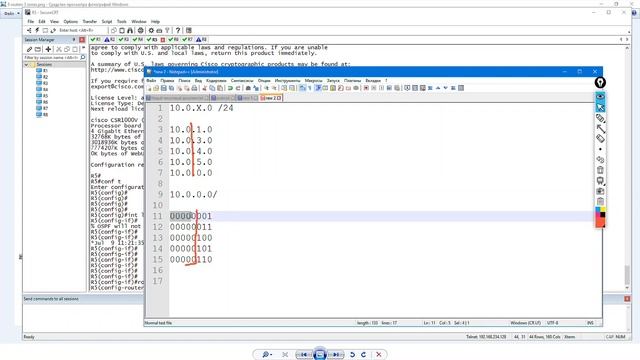Click the Find icon in Notepad++ toolbar

click(x=248, y=88)
